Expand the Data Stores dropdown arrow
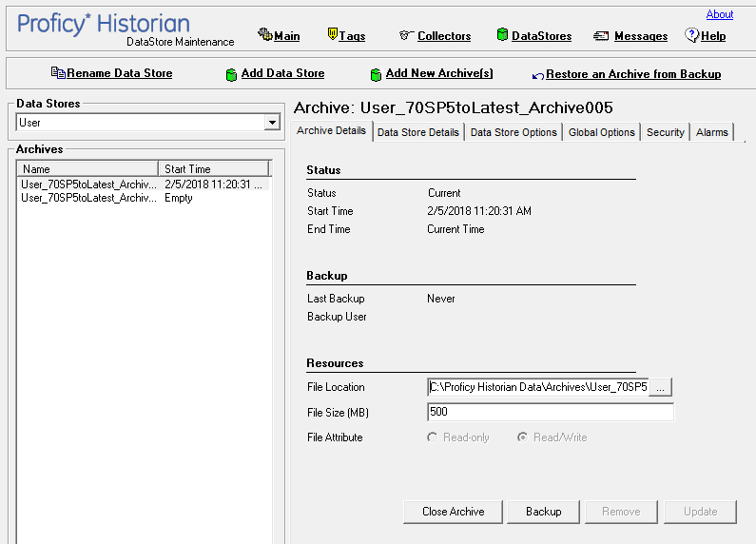 pyautogui.click(x=272, y=123)
